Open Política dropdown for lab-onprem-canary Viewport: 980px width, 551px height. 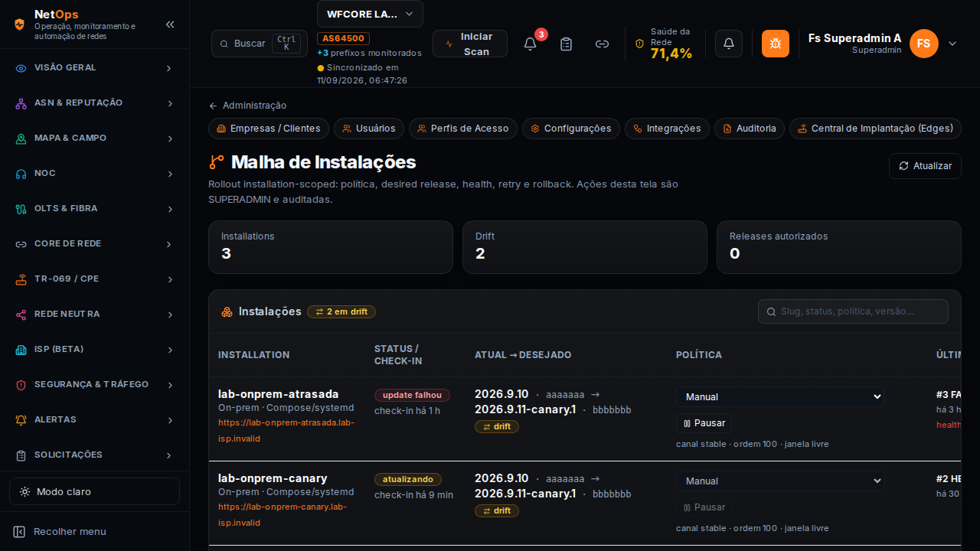[779, 481]
